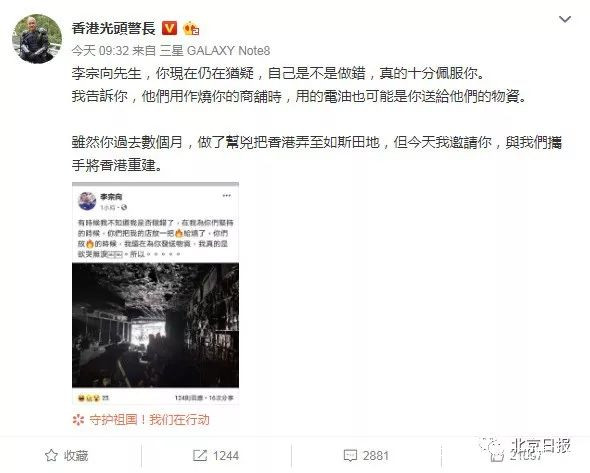Open reposts count 1244
Image resolution: width=590 pixels, height=473 pixels.
pos(226,456)
